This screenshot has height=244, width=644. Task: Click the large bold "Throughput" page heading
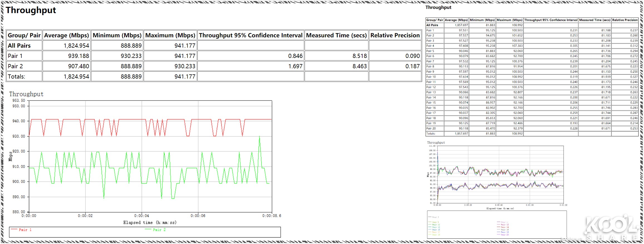coord(31,10)
